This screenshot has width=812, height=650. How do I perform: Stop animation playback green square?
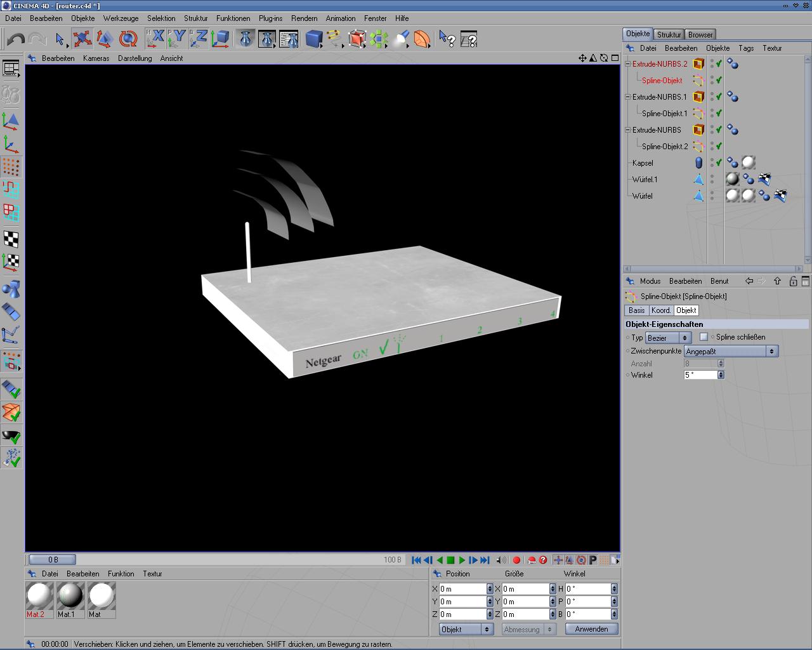pos(450,560)
